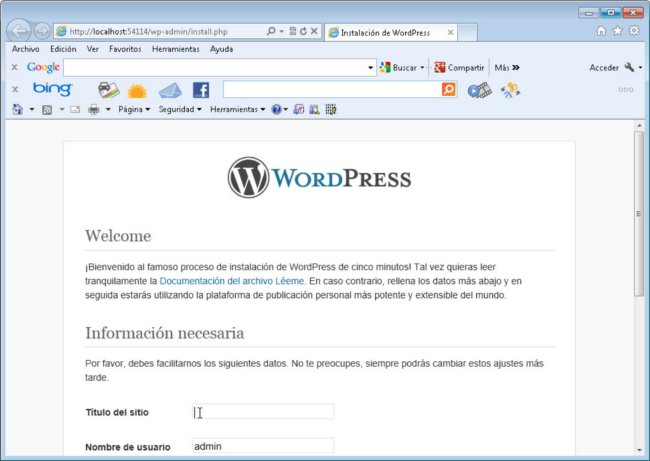The image size is (650, 461).
Task: Click the Google toolbar wrench settings icon
Action: (x=629, y=67)
